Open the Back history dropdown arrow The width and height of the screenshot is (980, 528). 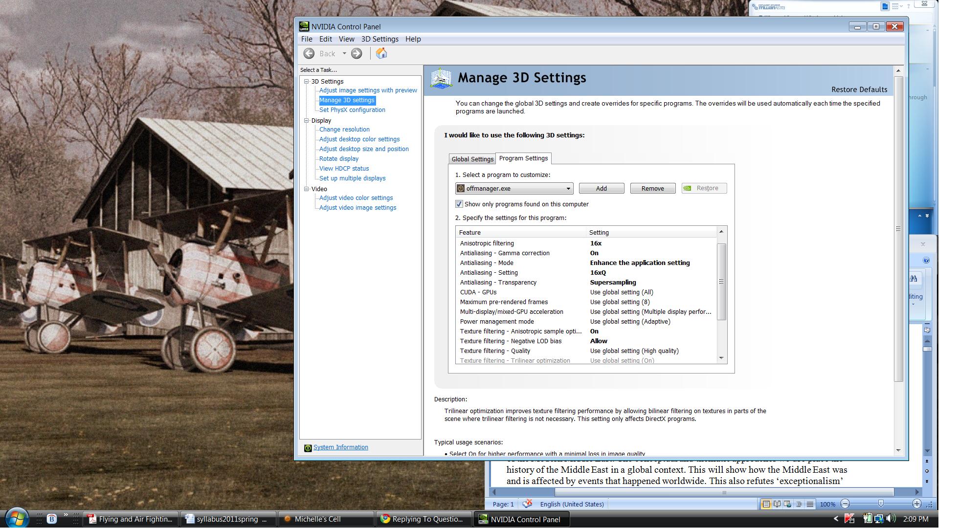pos(344,54)
